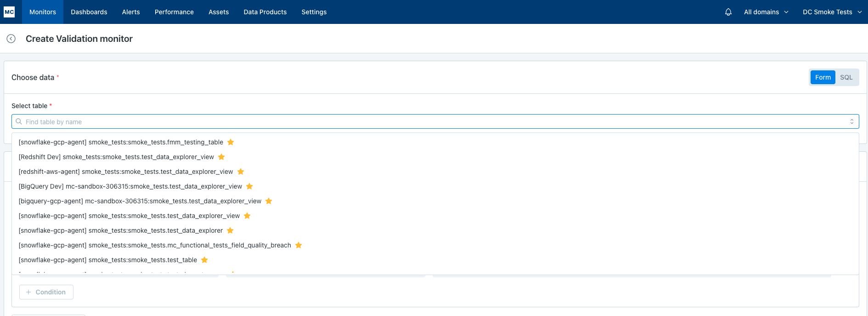Toggle the table selector arrows

coord(851,121)
